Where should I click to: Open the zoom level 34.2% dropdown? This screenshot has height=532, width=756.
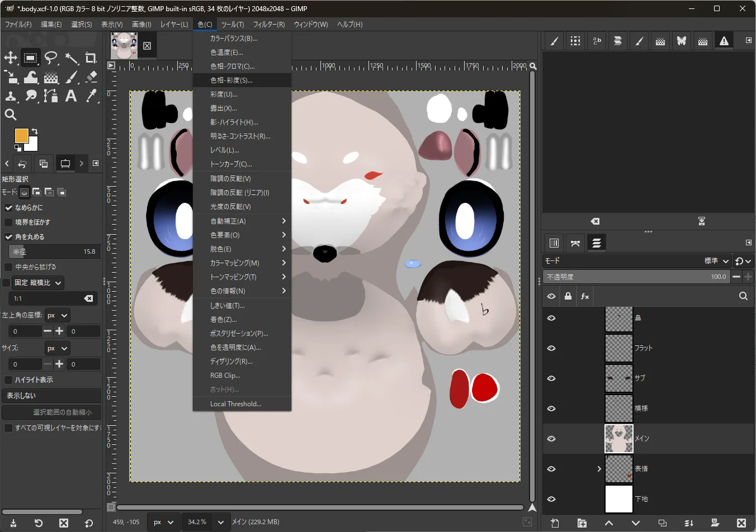coord(221,522)
